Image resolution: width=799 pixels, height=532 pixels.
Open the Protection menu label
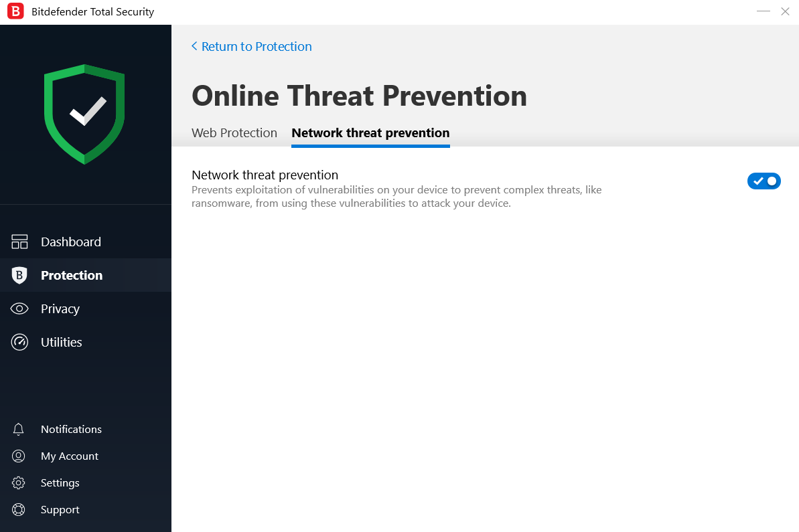[x=72, y=276]
